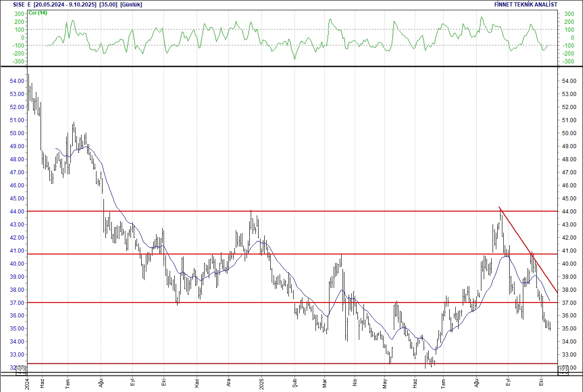The height and width of the screenshot is (392, 583).
Task: Click the right 10^3 scale box
Action: (x=562, y=370)
